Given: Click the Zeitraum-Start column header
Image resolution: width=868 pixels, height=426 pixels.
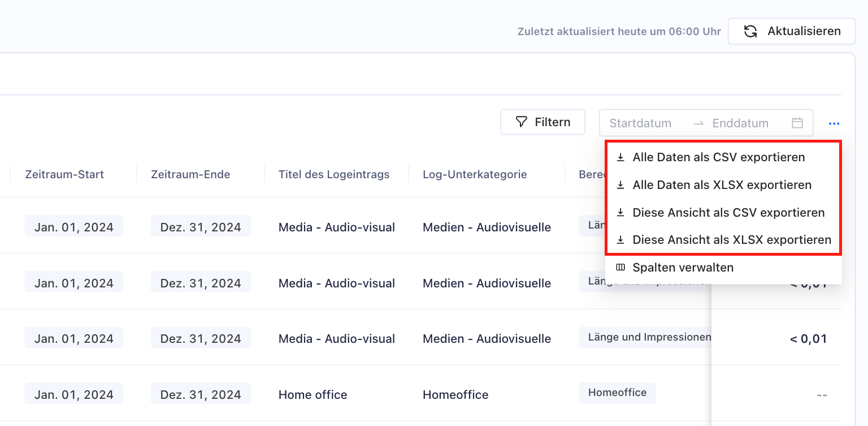Looking at the screenshot, I should click(x=64, y=174).
